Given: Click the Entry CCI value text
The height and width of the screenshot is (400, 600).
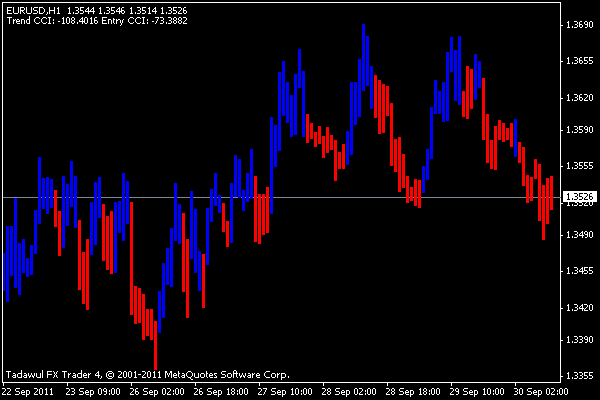Looking at the screenshot, I should tap(152, 20).
